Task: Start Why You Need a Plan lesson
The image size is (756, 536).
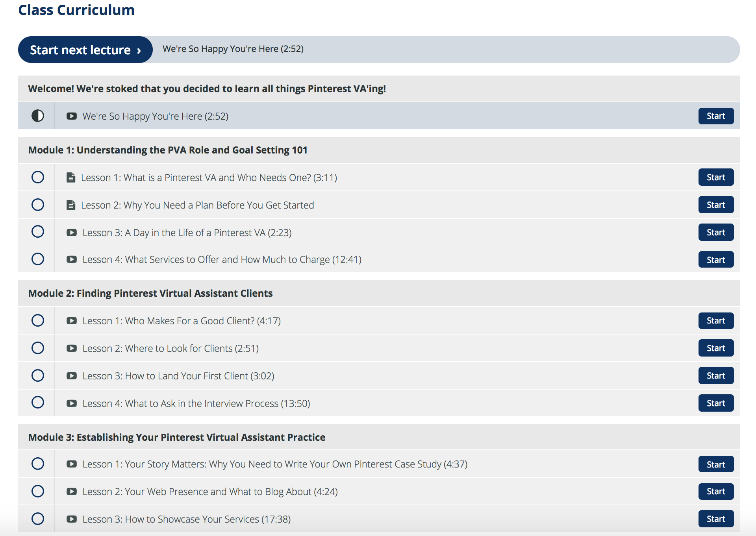Action: 716,205
